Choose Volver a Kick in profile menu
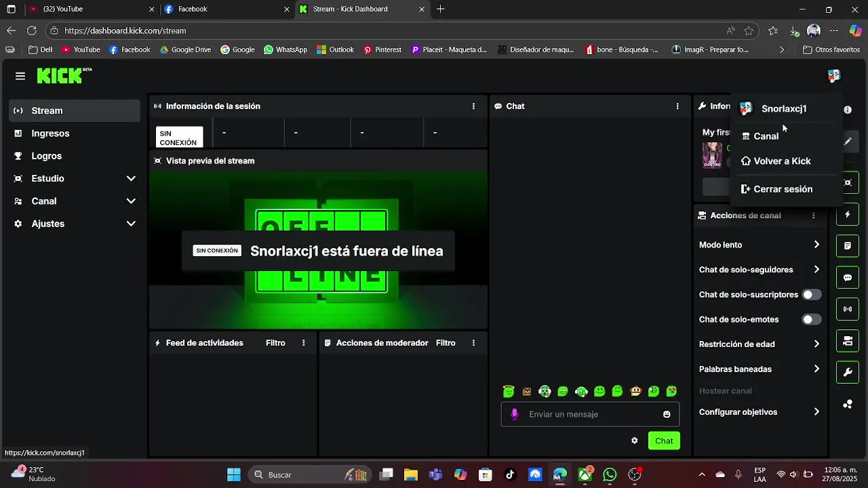This screenshot has height=488, width=868. pyautogui.click(x=787, y=161)
